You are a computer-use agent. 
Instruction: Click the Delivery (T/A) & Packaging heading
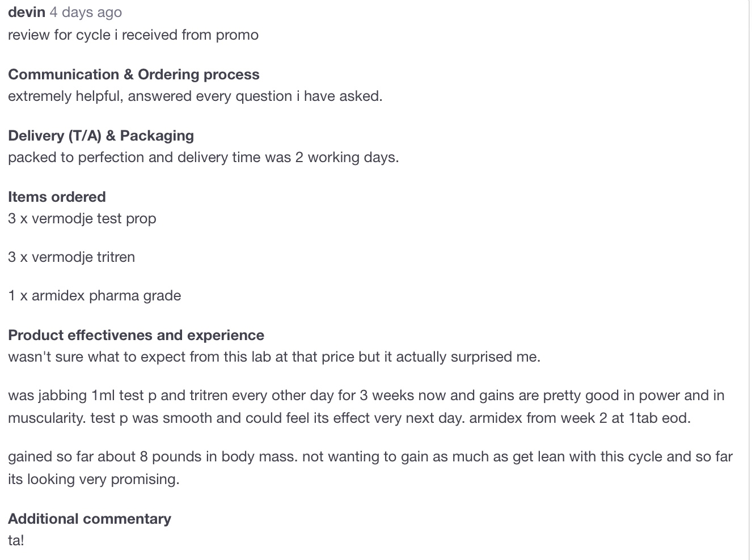[x=101, y=135]
